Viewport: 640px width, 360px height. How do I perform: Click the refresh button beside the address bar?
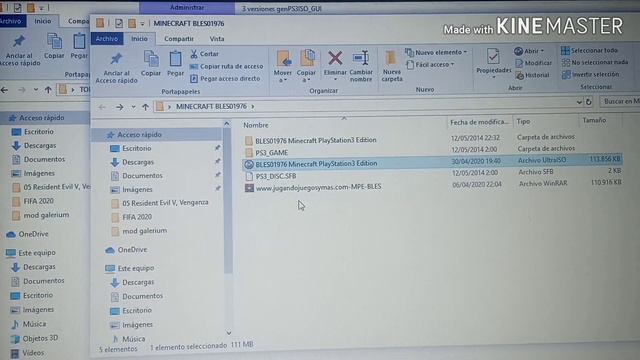tap(589, 102)
